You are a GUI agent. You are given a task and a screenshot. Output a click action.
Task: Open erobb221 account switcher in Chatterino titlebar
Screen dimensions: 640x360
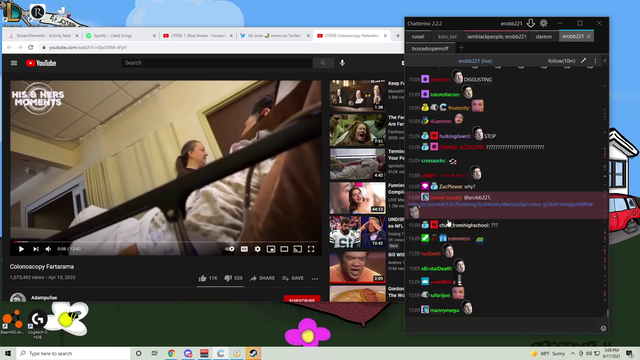(x=511, y=24)
